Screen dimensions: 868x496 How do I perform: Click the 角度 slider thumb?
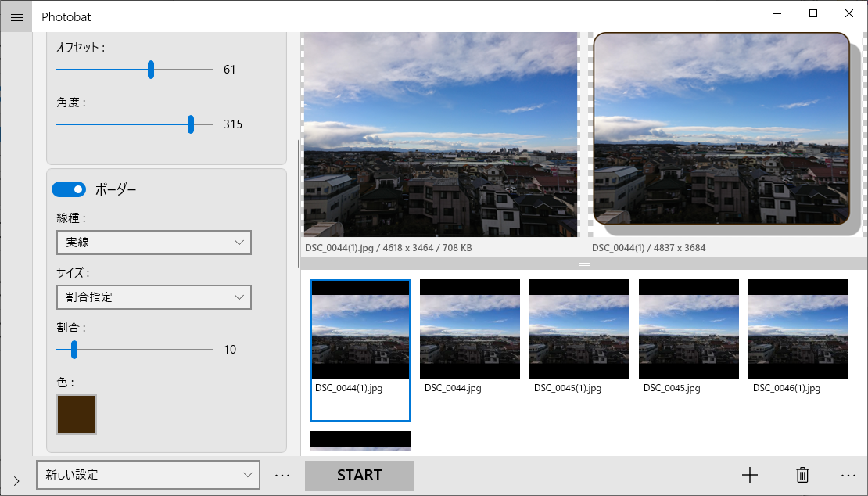[191, 124]
